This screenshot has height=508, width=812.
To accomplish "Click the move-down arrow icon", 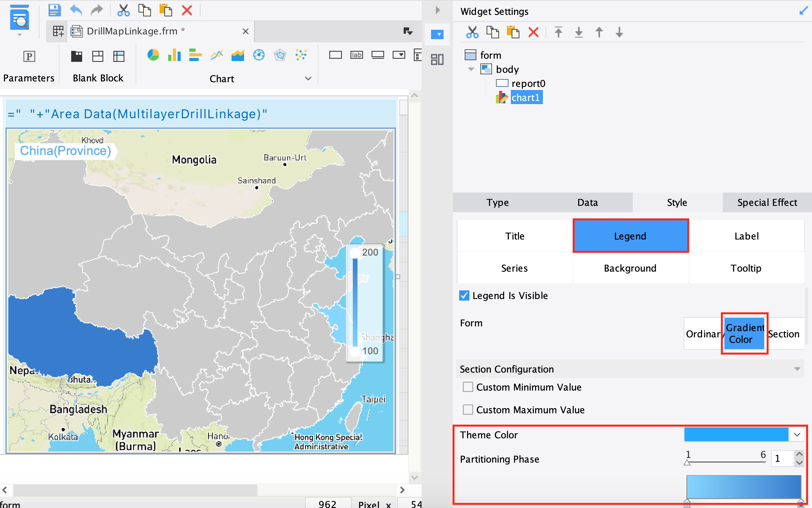I will tap(619, 32).
